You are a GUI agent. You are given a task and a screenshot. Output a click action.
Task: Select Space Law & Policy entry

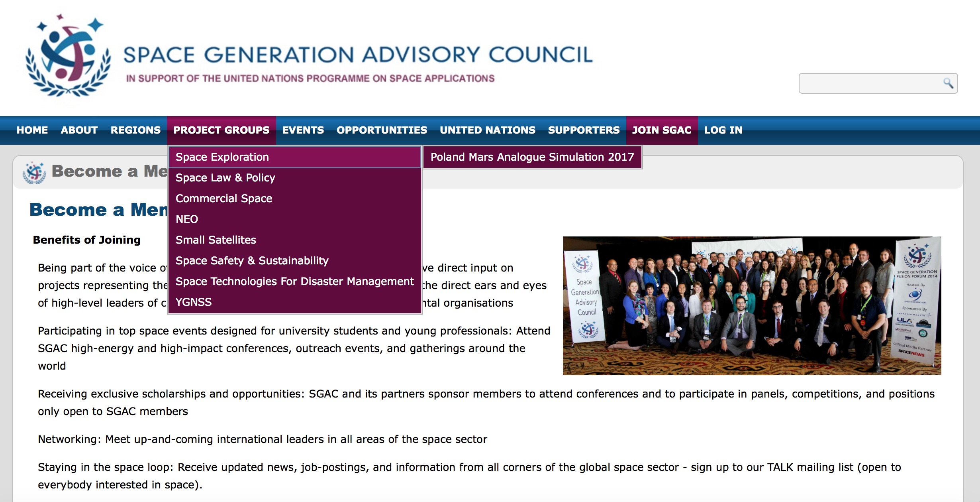pos(295,178)
